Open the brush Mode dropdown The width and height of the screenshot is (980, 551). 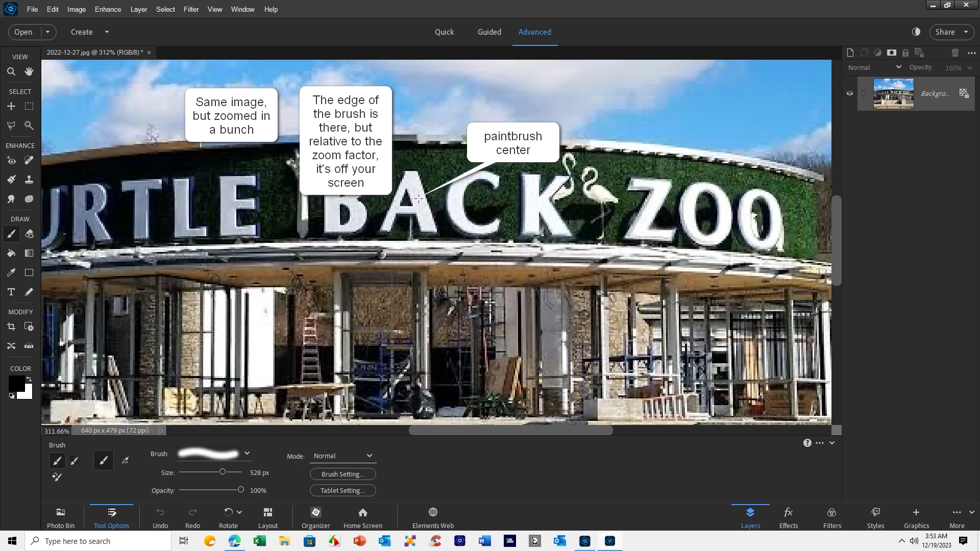pos(342,456)
